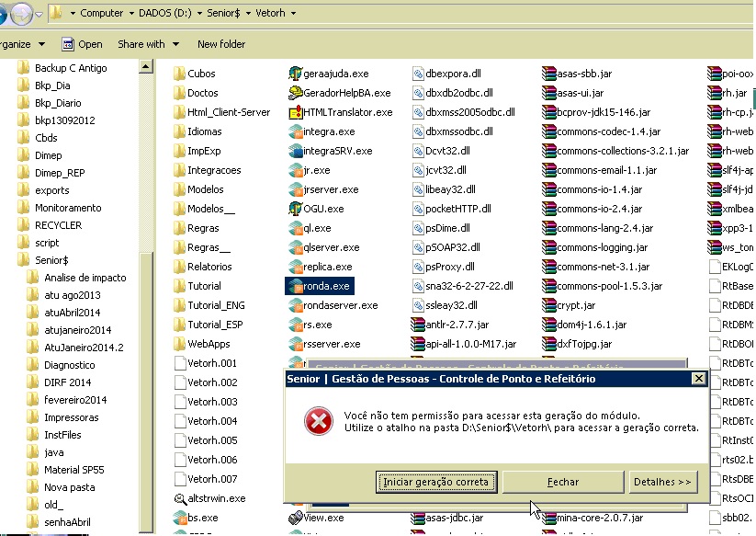Click the red error icon in dialog
Image resolution: width=756 pixels, height=536 pixels.
tap(319, 420)
